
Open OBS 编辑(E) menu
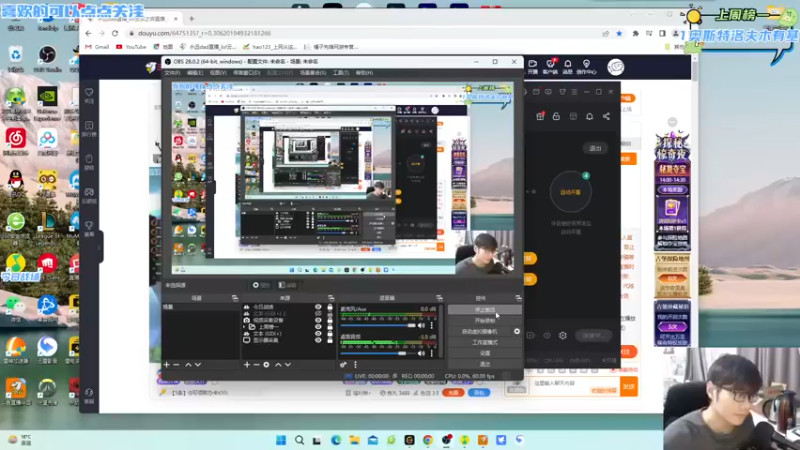(195, 73)
